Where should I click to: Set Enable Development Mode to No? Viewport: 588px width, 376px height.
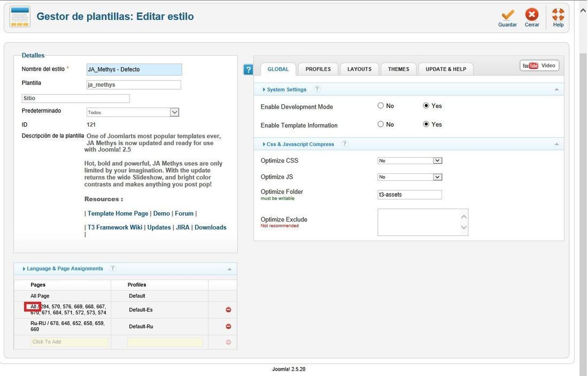point(381,106)
